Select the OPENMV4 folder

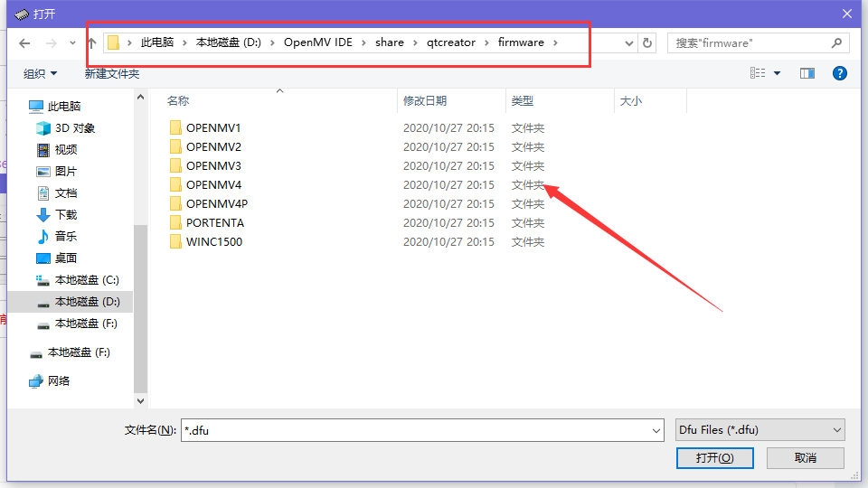click(213, 184)
